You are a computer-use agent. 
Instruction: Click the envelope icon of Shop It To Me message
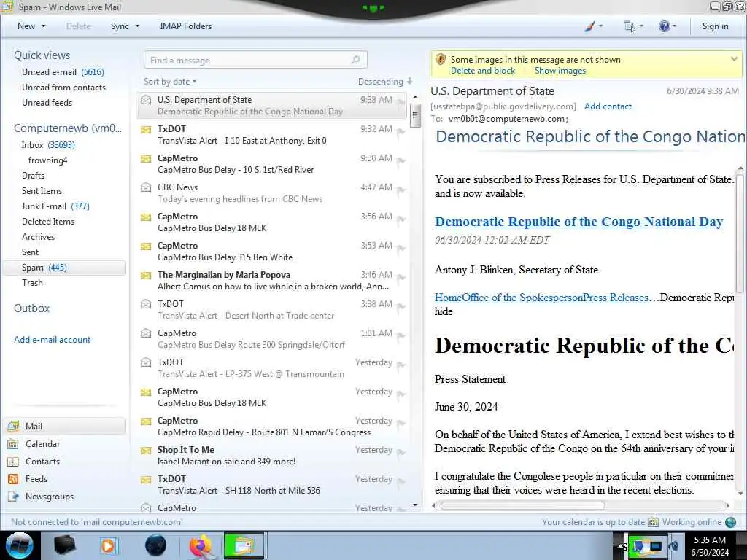click(146, 450)
